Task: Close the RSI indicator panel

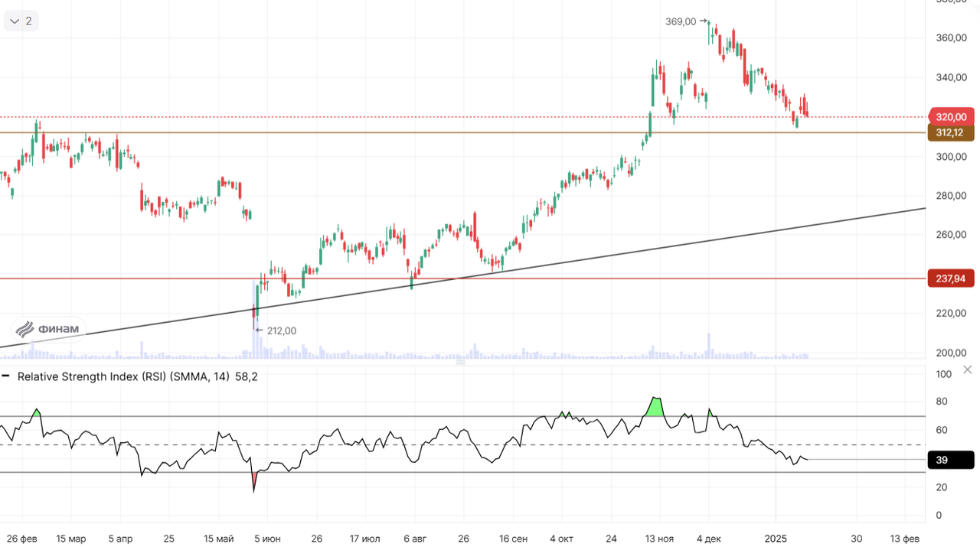Action: 967,370
